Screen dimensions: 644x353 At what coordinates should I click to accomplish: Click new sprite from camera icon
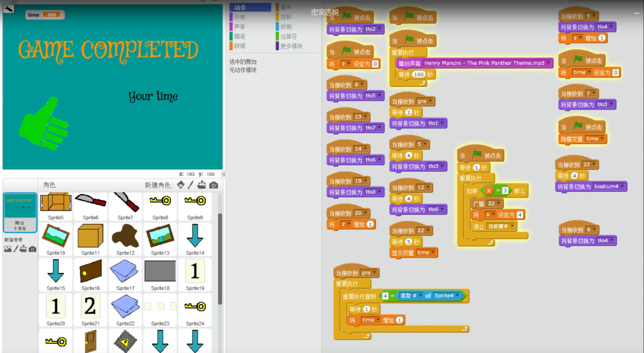coord(214,185)
